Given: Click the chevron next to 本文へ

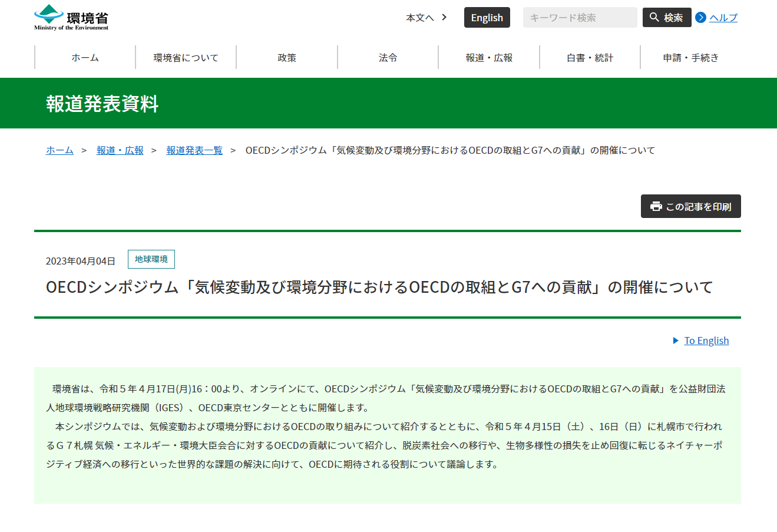Looking at the screenshot, I should click(x=444, y=17).
